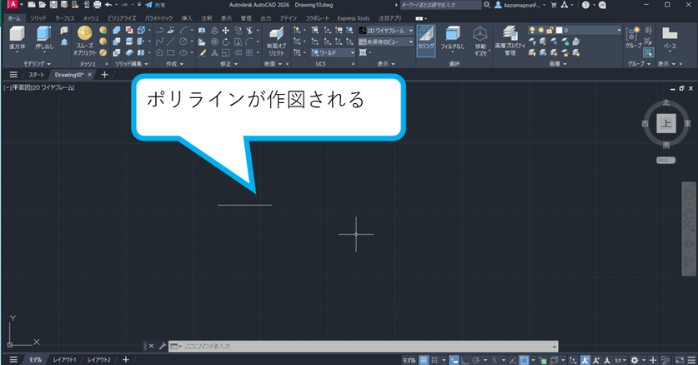Open the layer selection dropdown showing 0
This screenshot has height=365, width=698.
pyautogui.click(x=575, y=30)
